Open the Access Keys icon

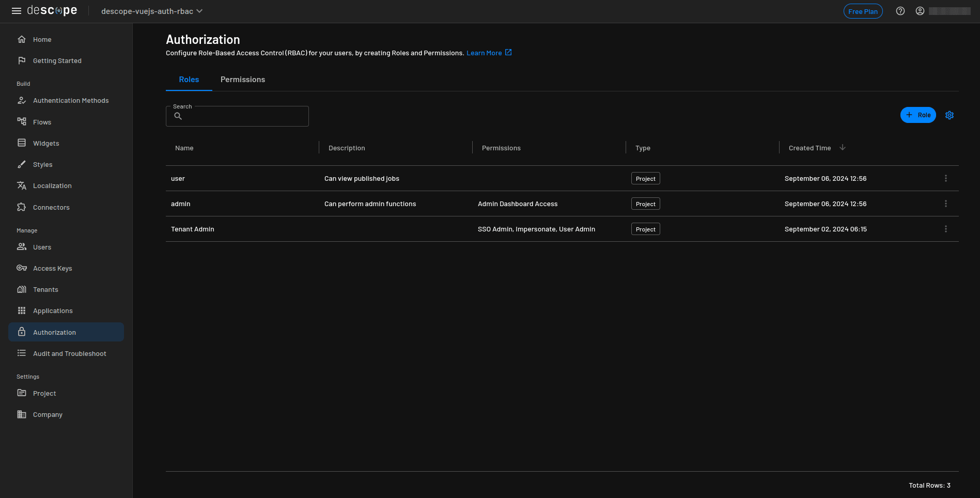(x=21, y=268)
